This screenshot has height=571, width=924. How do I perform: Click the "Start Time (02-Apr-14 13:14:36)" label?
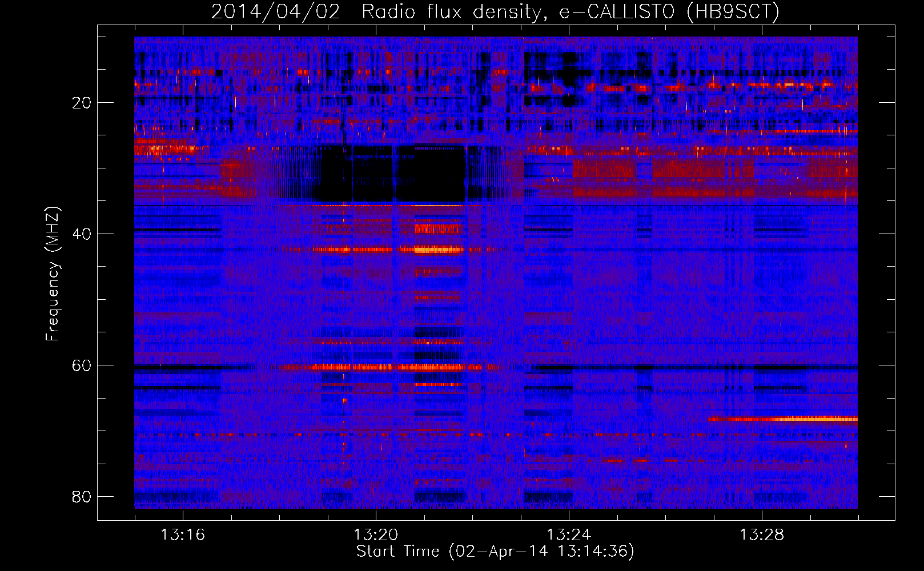click(x=495, y=552)
